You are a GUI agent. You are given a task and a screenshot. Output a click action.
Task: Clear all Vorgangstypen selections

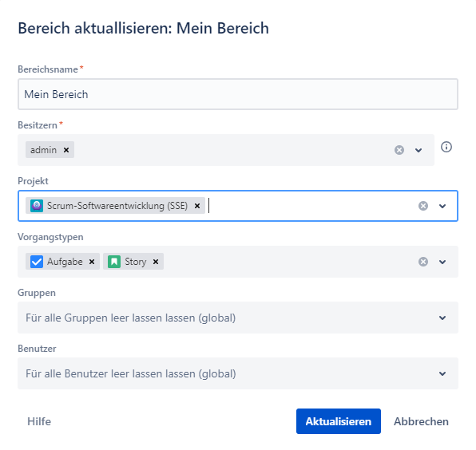click(x=423, y=262)
